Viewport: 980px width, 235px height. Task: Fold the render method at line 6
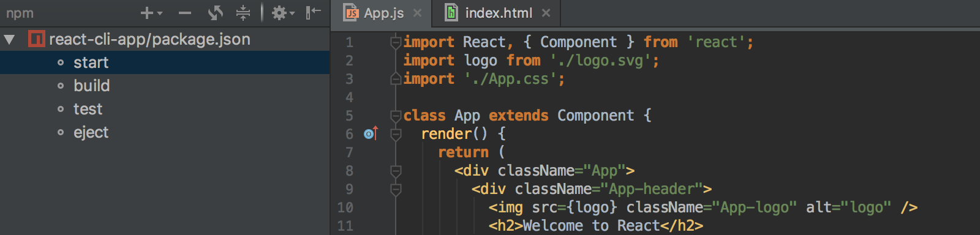pyautogui.click(x=396, y=134)
